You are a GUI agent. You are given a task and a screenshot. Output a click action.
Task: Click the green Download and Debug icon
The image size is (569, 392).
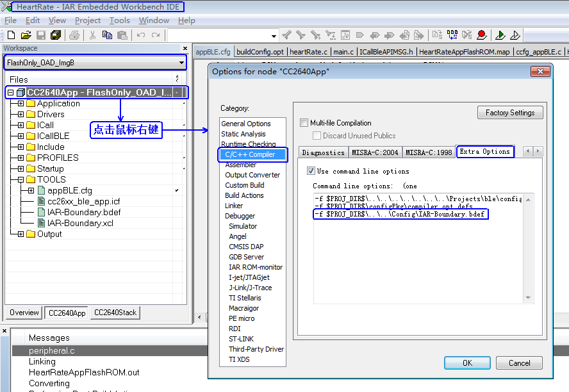500,35
